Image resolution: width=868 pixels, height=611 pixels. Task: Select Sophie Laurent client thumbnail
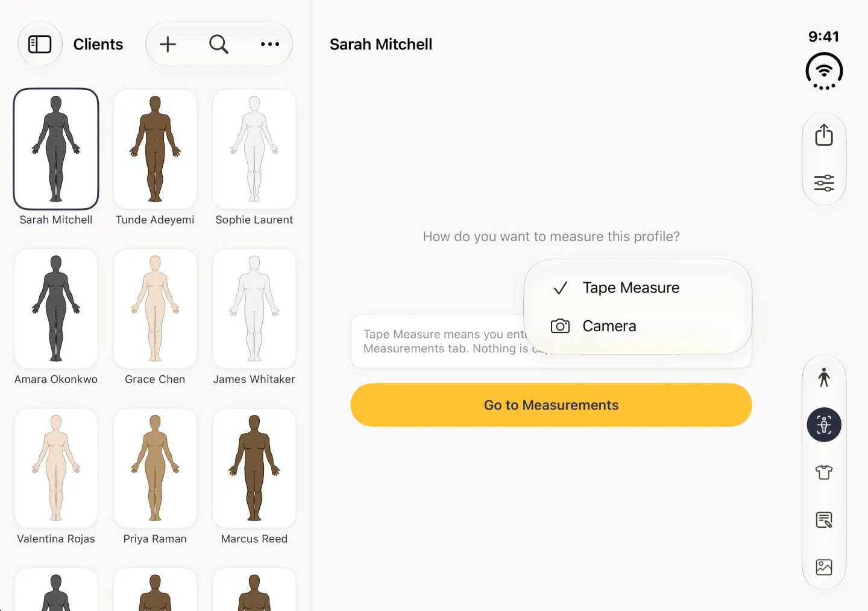click(254, 149)
